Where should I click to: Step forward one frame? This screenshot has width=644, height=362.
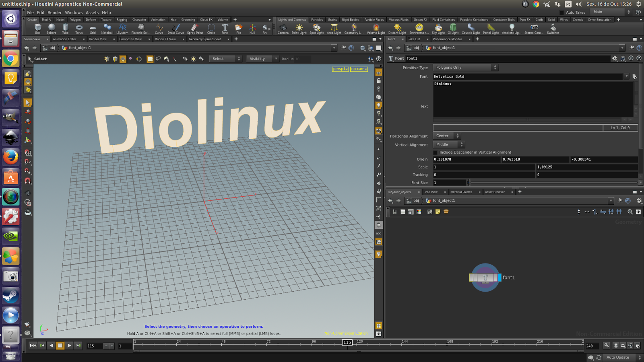(78, 346)
